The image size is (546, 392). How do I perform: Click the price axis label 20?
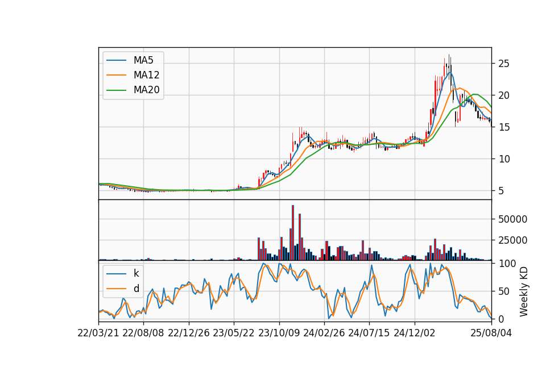coord(504,95)
